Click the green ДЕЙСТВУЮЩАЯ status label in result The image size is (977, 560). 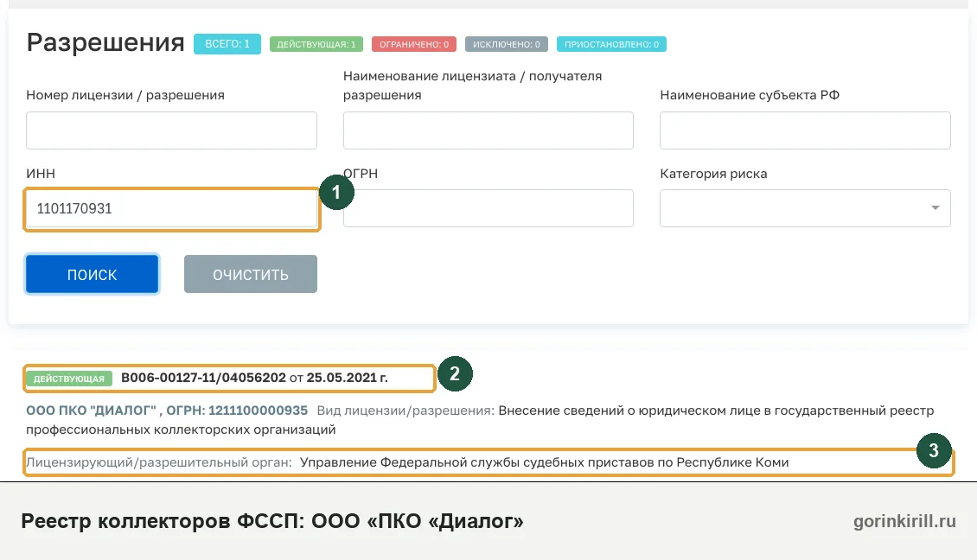pos(69,379)
